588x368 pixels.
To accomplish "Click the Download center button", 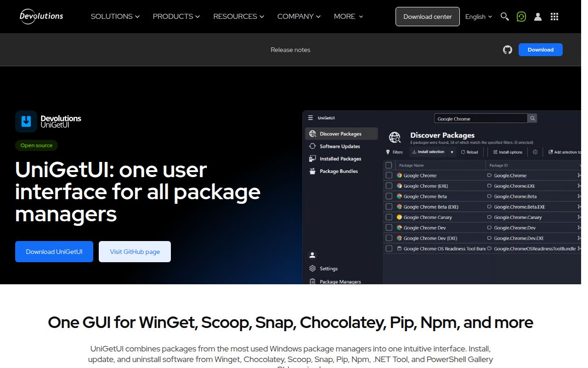I will coord(428,17).
